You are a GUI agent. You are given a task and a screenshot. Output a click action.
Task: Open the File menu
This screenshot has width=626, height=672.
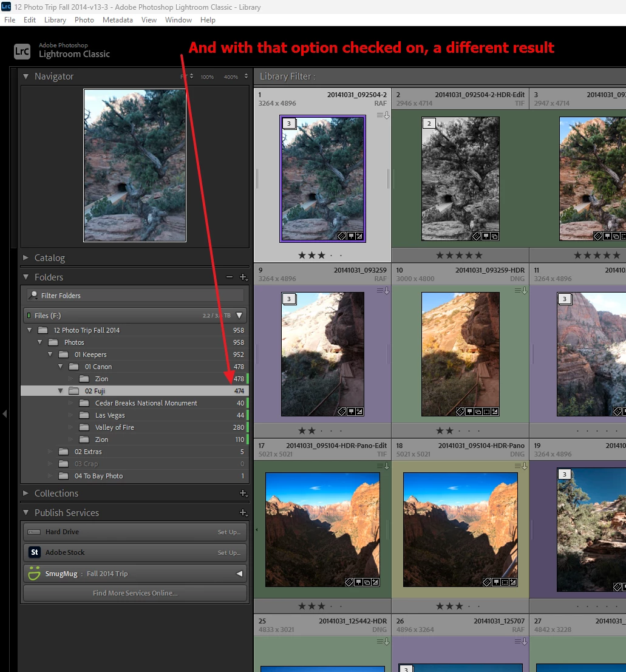10,19
